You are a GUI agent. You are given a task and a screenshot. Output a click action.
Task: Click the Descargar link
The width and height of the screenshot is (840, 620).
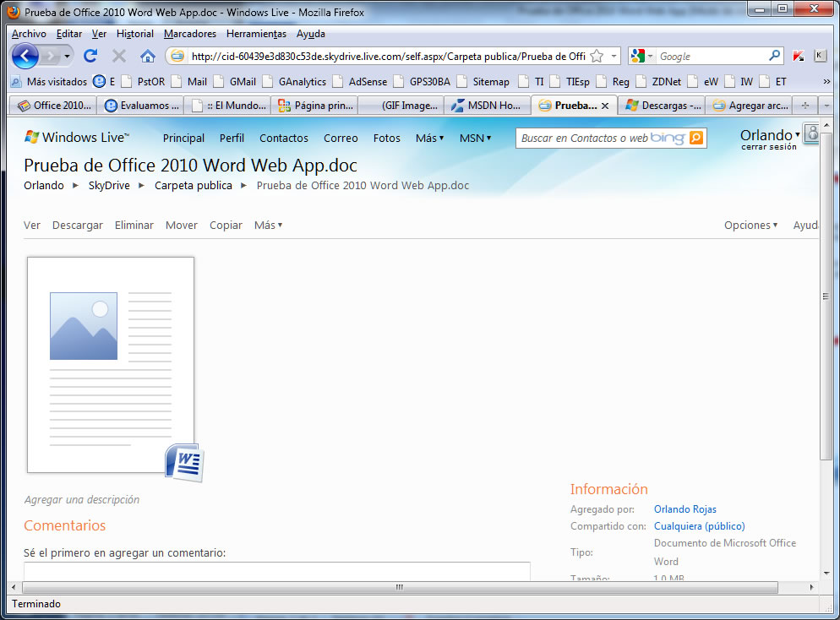pyautogui.click(x=77, y=225)
